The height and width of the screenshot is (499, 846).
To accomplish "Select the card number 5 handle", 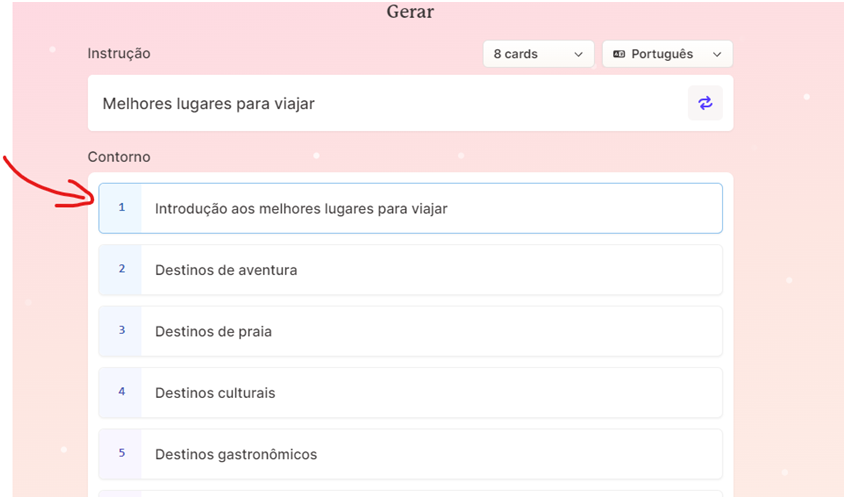I will click(x=121, y=454).
